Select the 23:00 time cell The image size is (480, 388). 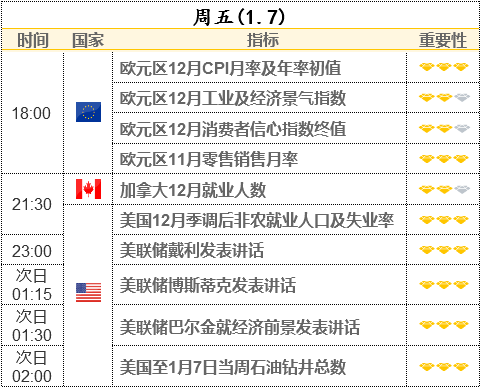tap(32, 251)
